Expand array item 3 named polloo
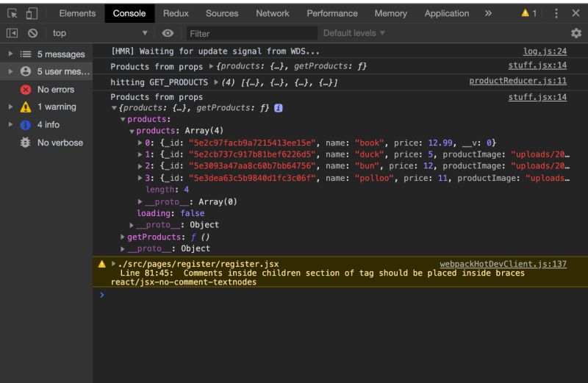 (x=140, y=178)
